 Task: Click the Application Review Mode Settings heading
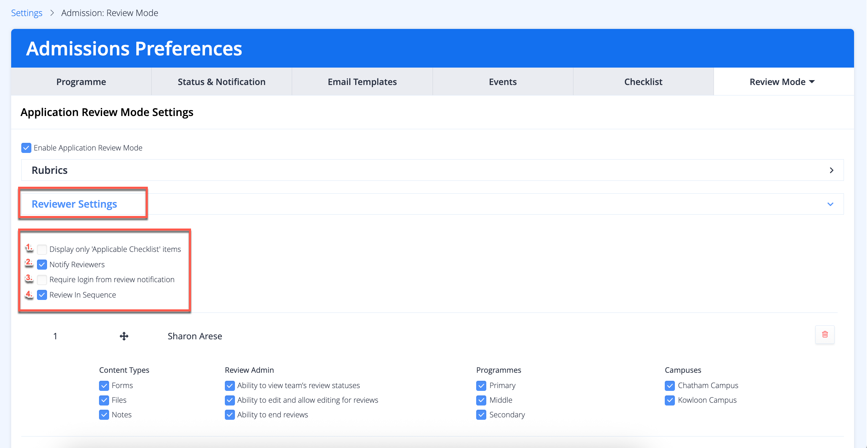click(x=107, y=112)
